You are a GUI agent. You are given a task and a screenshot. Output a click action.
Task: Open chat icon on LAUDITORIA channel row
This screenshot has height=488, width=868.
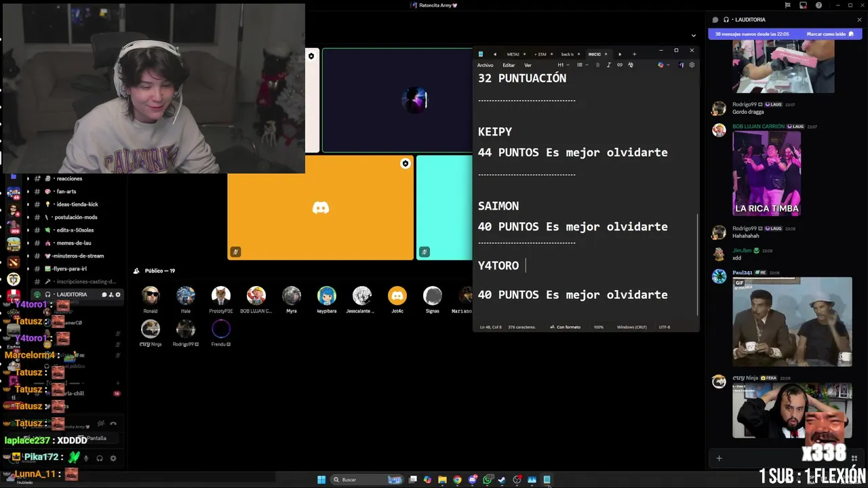point(104,295)
